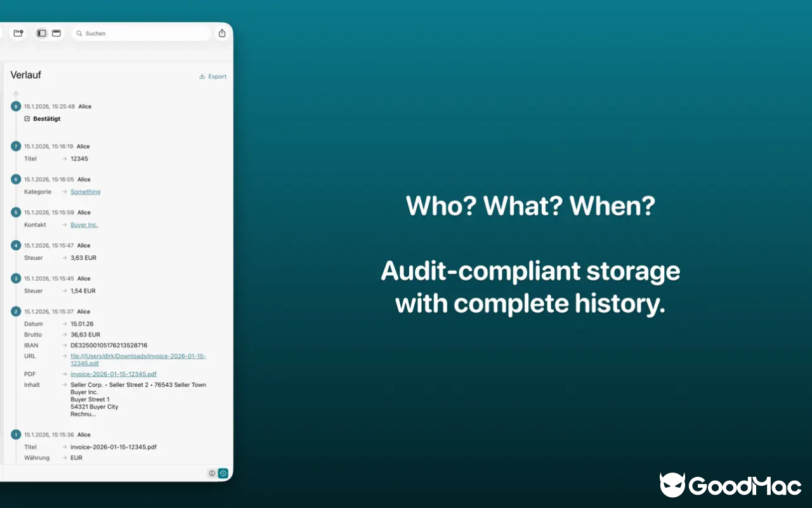
Task: Show the info panel icon
Action: click(212, 473)
